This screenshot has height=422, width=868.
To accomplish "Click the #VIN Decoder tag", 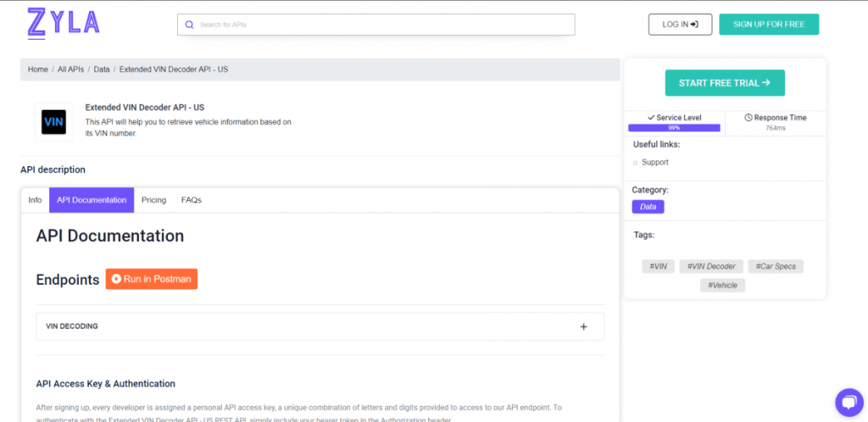I will tap(711, 267).
